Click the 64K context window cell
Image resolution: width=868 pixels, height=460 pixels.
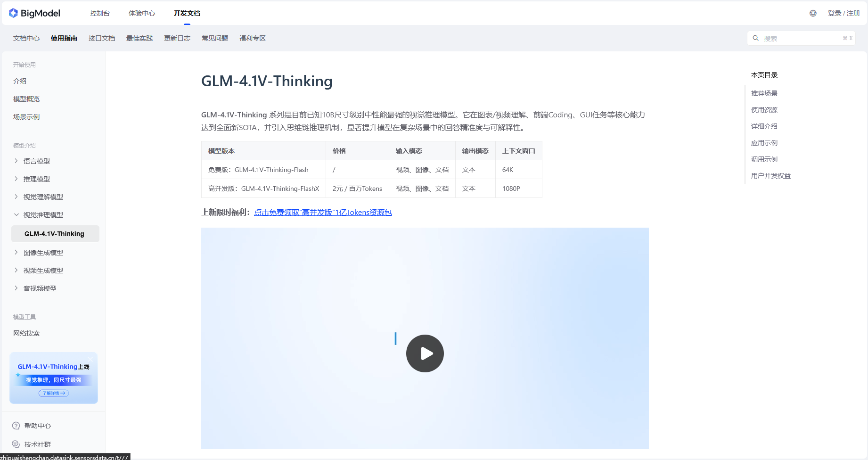(x=518, y=170)
